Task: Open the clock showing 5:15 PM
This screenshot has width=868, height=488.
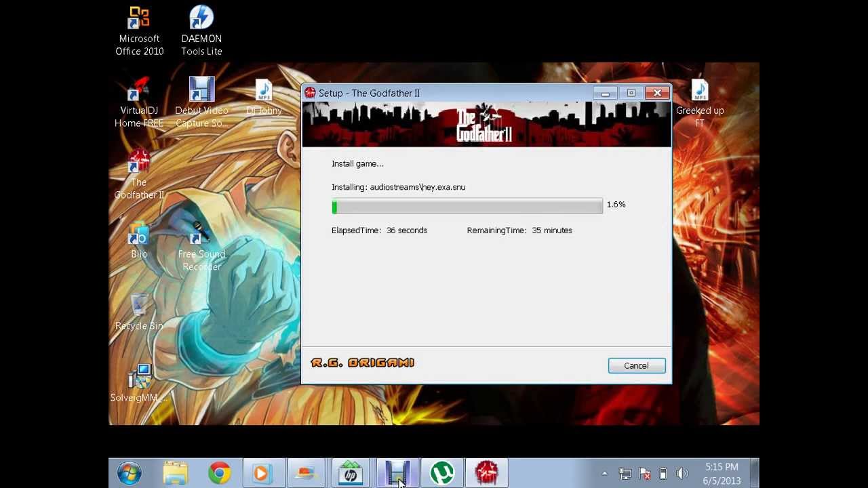Action: click(x=722, y=474)
